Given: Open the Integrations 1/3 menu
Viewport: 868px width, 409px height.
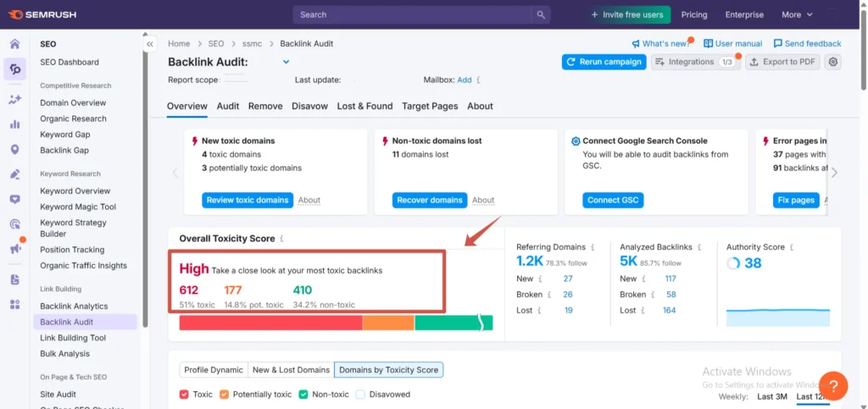Looking at the screenshot, I should click(695, 62).
